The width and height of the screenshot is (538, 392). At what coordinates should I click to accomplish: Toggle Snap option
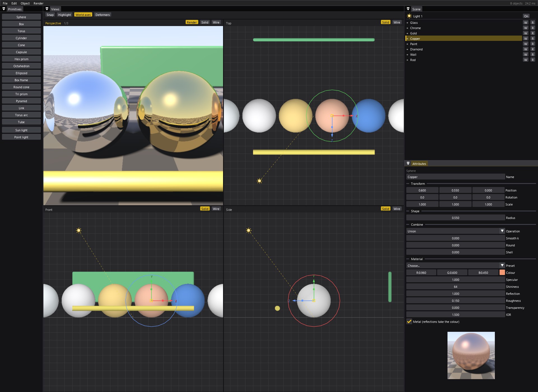(x=50, y=15)
